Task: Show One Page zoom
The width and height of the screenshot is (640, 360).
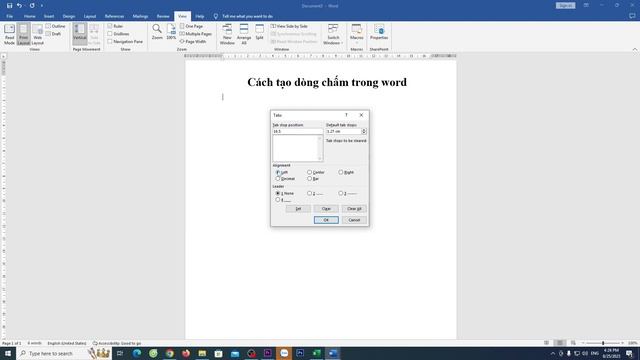Action: [191, 26]
